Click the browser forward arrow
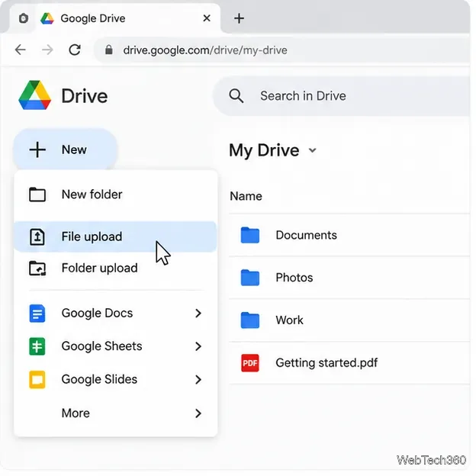This screenshot has width=476, height=476. 47,50
